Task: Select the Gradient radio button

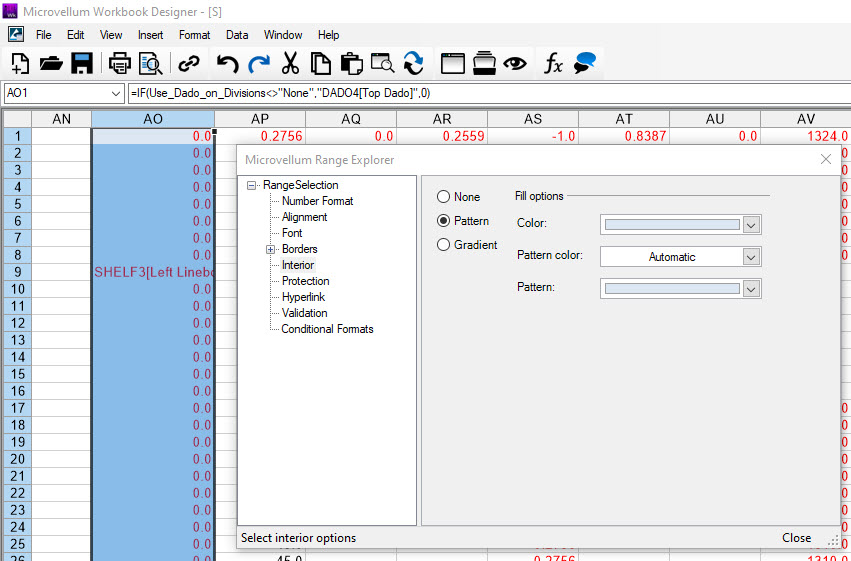Action: (444, 245)
